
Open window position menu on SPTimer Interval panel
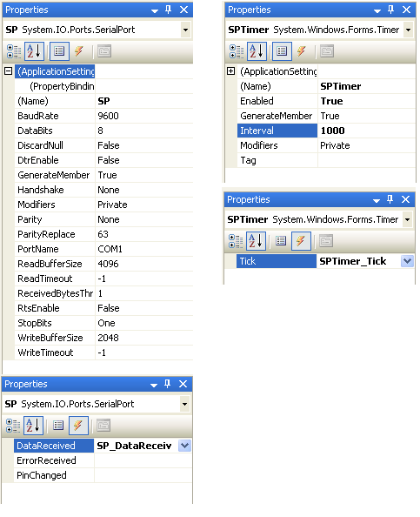click(x=377, y=11)
